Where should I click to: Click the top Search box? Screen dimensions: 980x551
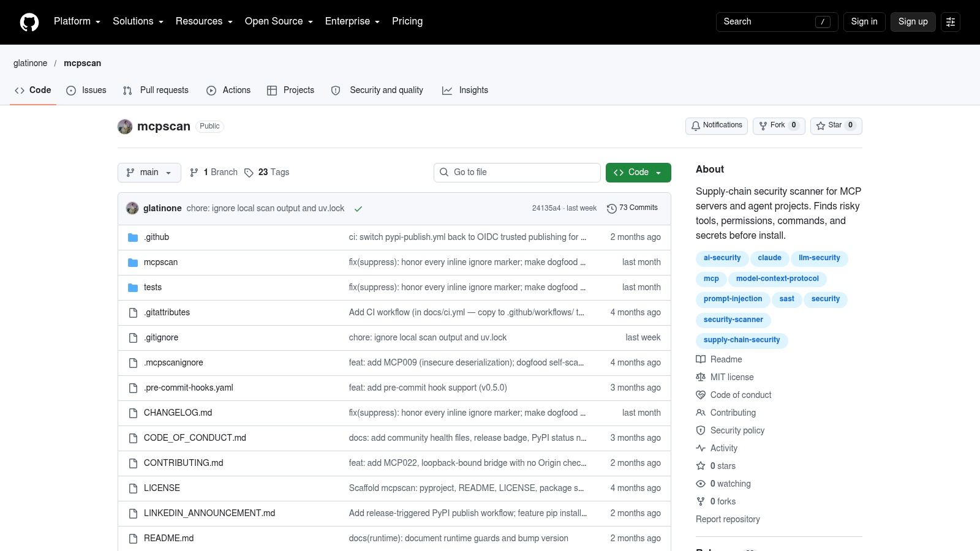(777, 21)
